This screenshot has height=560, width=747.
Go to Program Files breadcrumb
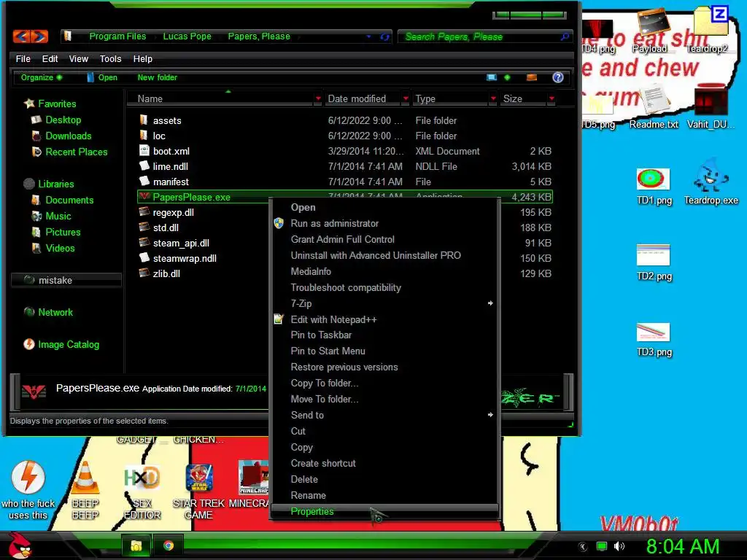pyautogui.click(x=117, y=36)
